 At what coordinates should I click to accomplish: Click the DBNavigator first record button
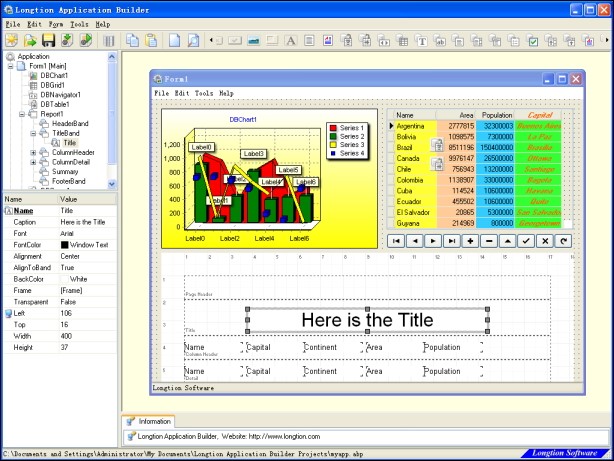(396, 241)
